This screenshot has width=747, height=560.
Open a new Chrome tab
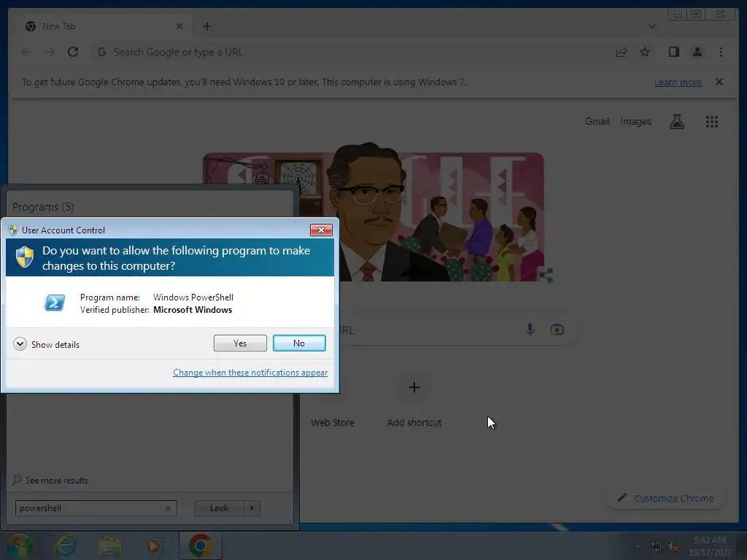pyautogui.click(x=206, y=26)
